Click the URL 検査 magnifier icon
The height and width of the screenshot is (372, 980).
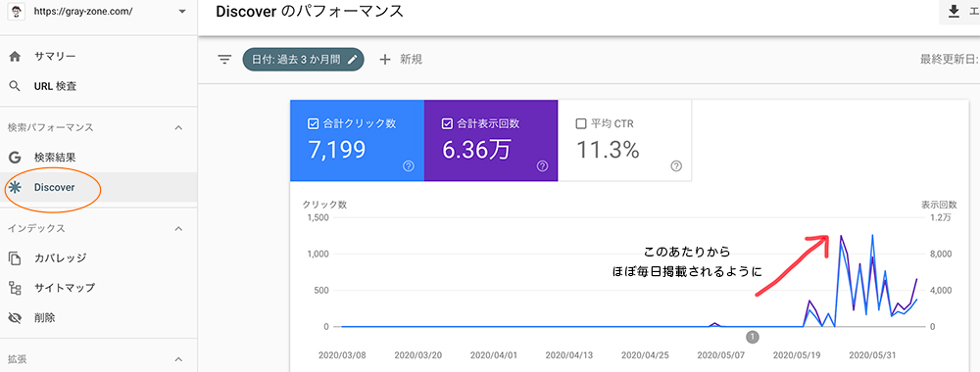coord(16,86)
